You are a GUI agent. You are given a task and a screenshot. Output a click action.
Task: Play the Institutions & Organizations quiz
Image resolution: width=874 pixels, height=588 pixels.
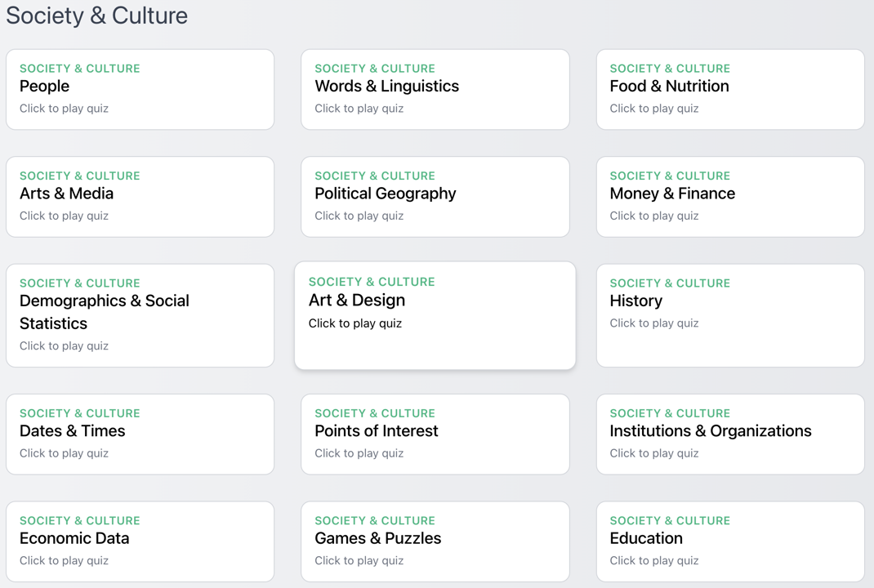pos(729,434)
